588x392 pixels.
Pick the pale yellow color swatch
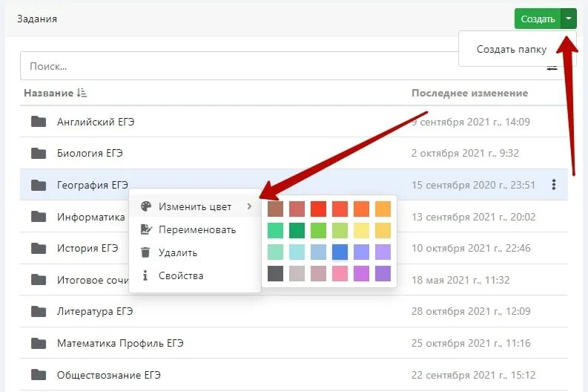pos(362,231)
